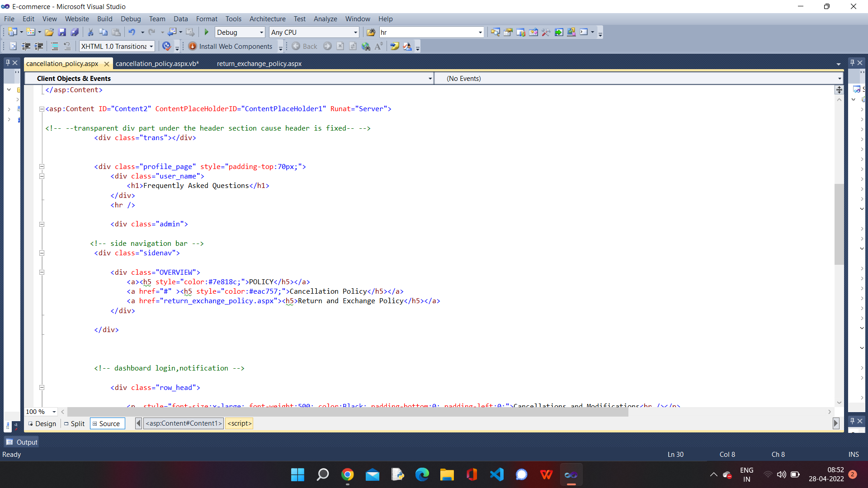Toggle auto-hide pin on left panel
The width and height of the screenshot is (868, 488).
[x=7, y=62]
